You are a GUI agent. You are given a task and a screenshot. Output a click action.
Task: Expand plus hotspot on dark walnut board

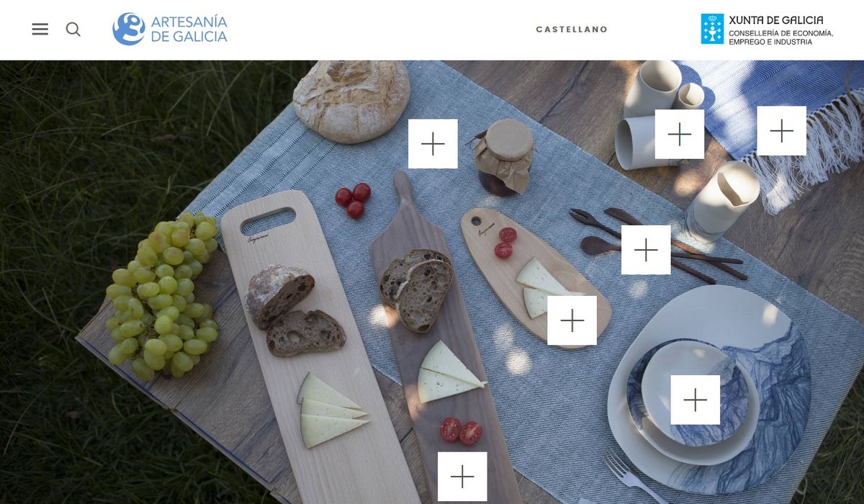[x=462, y=477]
